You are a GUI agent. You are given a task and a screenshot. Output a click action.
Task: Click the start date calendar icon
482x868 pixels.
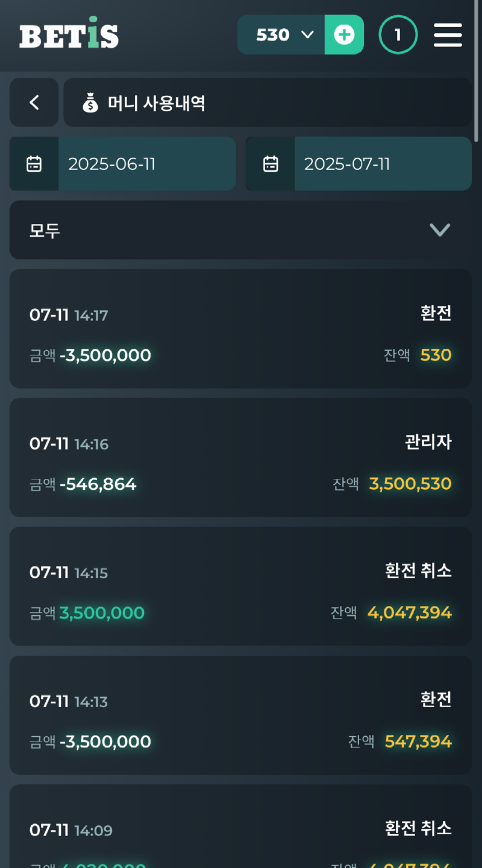tap(34, 164)
